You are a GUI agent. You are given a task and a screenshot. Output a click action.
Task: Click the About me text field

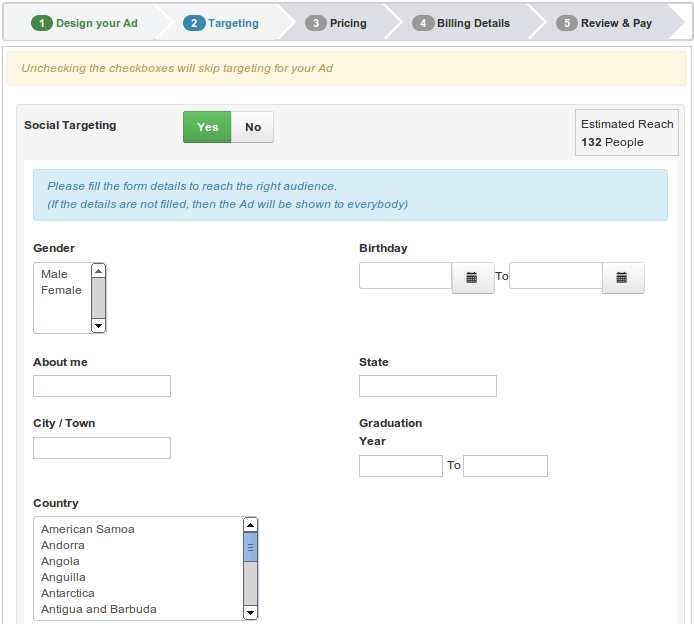tap(102, 386)
